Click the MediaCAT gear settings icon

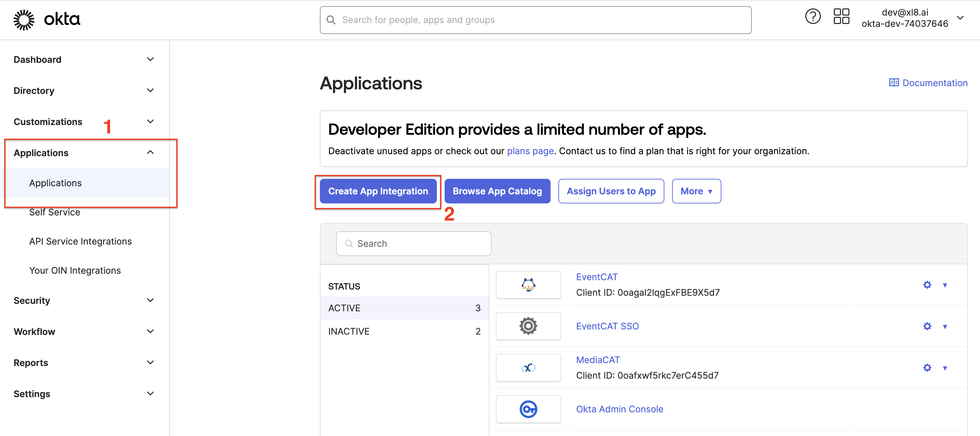pyautogui.click(x=927, y=368)
